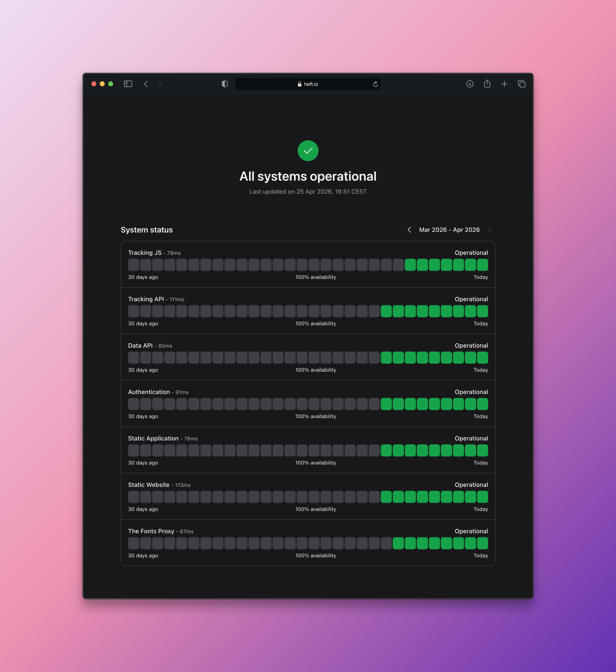The height and width of the screenshot is (672, 616).
Task: Show the next month range with right chevron
Action: tap(489, 230)
